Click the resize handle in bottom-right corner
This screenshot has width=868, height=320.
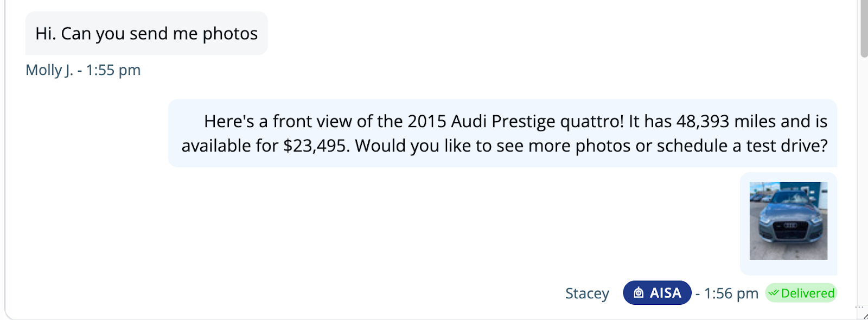[x=865, y=316]
